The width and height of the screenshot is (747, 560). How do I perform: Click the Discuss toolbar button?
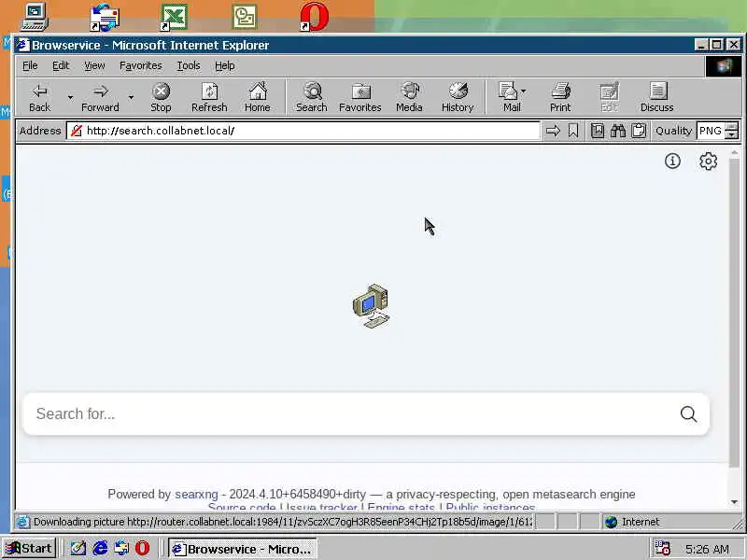[x=657, y=97]
